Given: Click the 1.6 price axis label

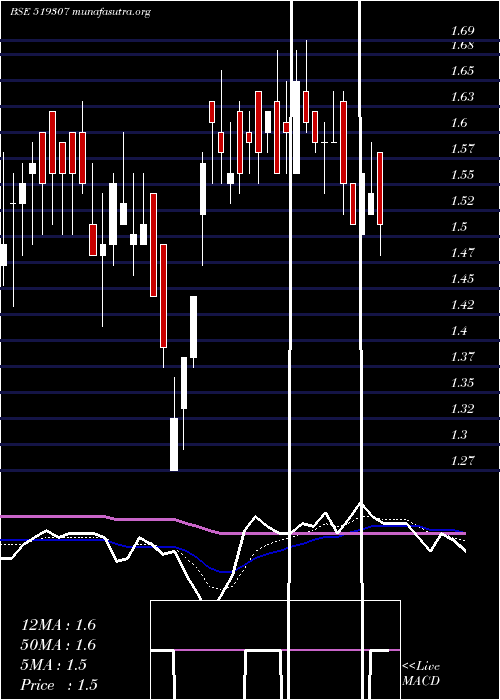Looking at the screenshot, I should pyautogui.click(x=459, y=123).
